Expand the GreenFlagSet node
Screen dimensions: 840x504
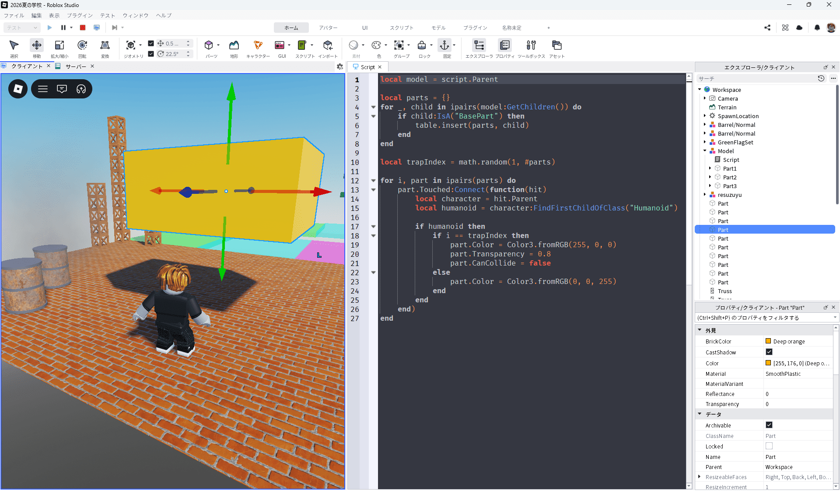[x=705, y=142]
